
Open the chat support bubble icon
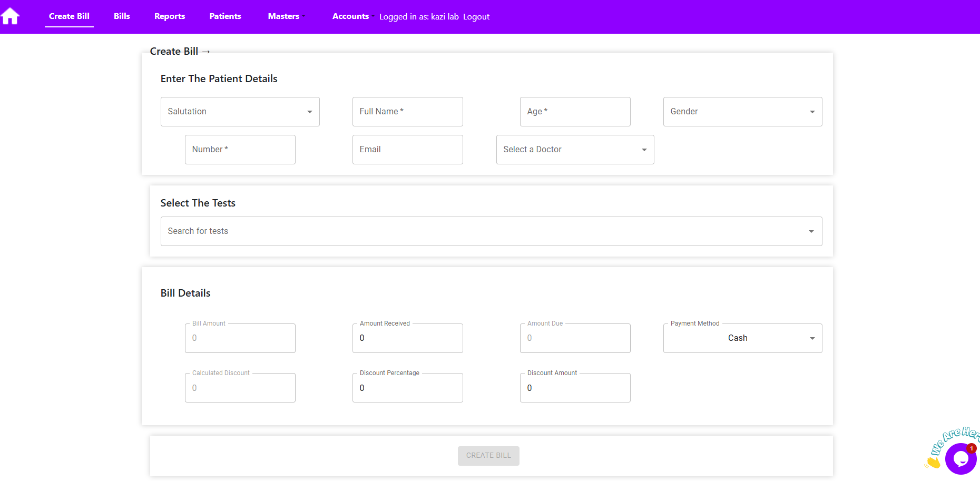(x=961, y=459)
